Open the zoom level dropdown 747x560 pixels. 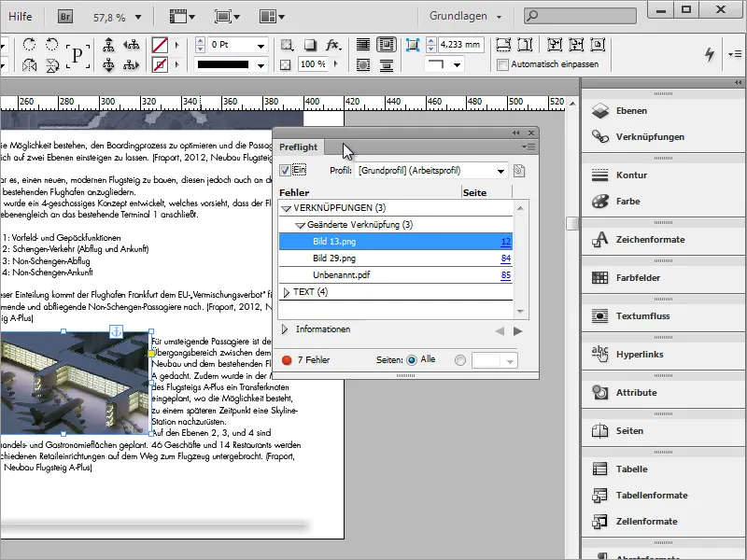[138, 18]
